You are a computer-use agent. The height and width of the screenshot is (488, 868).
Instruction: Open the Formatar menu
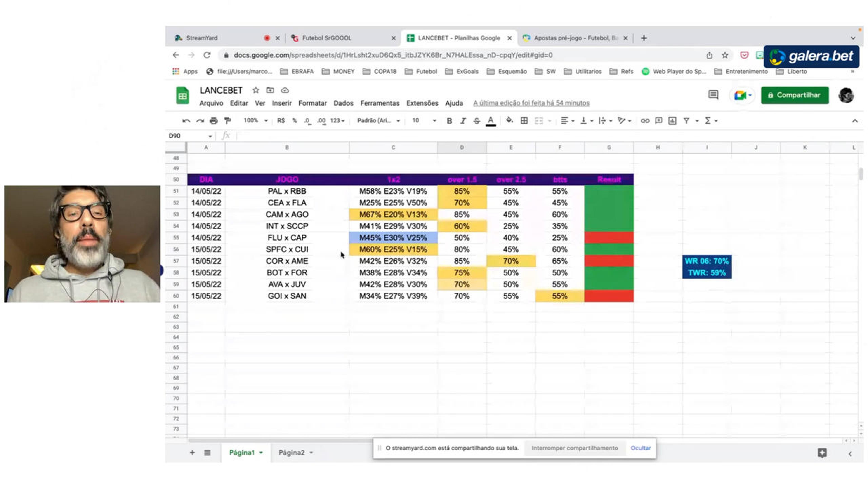(x=312, y=103)
